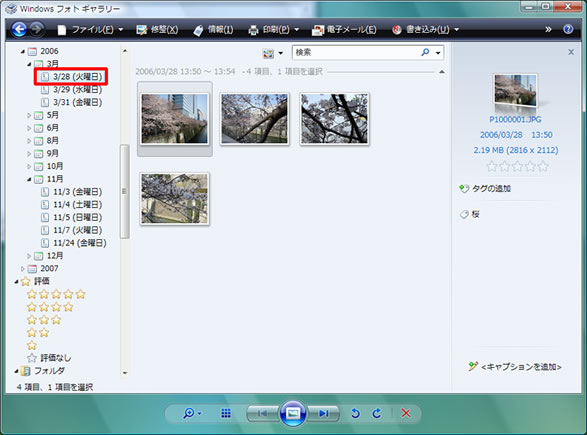Filter by three-star rating
The image size is (587, 435).
[x=44, y=320]
